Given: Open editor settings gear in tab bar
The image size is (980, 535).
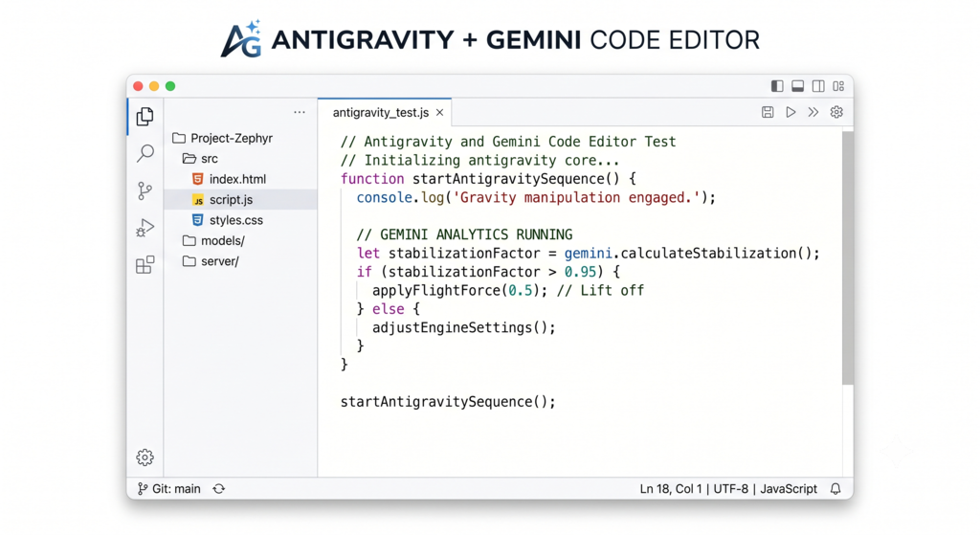Looking at the screenshot, I should [836, 112].
